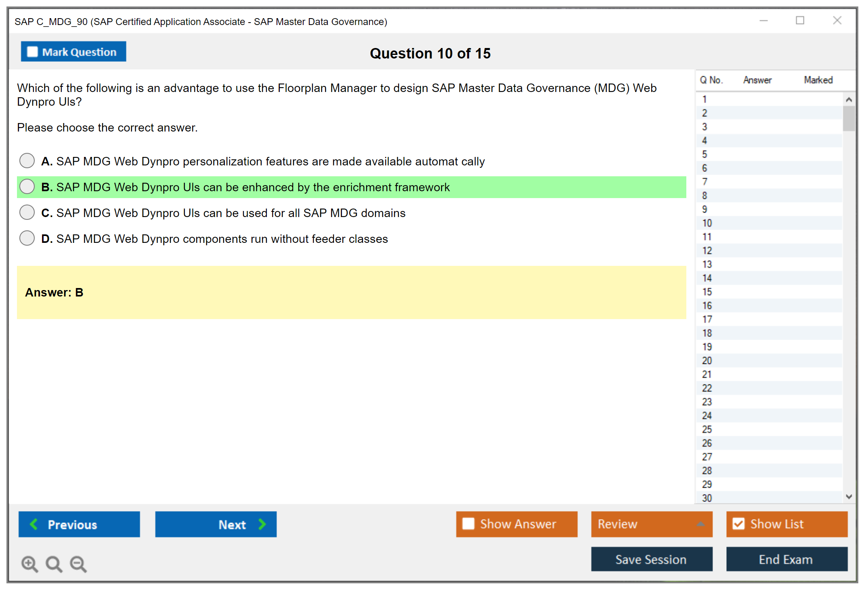The width and height of the screenshot is (868, 593).
Task: Toggle the Mark Question checkbox
Action: click(x=32, y=52)
